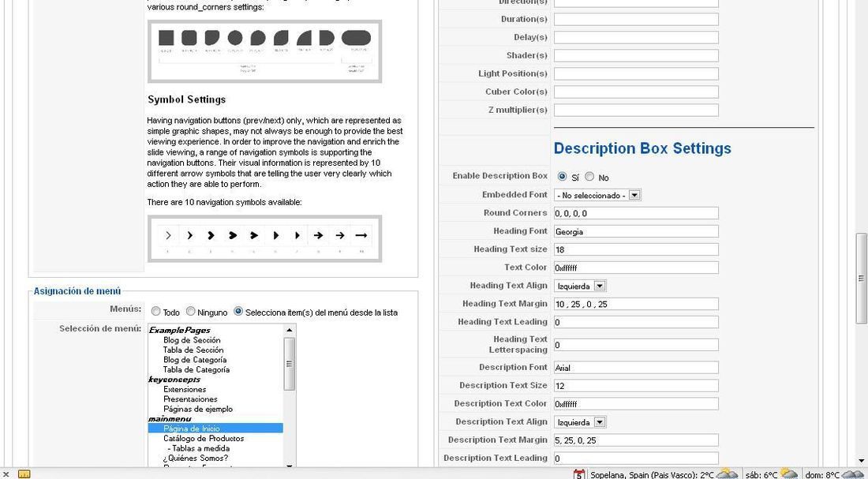
Task: Click the Round Corners field with 0, 0, 0, 0
Action: [x=636, y=213]
